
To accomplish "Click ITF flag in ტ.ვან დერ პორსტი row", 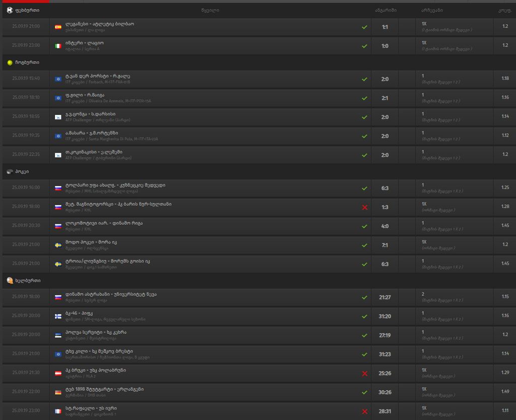I will coord(58,79).
